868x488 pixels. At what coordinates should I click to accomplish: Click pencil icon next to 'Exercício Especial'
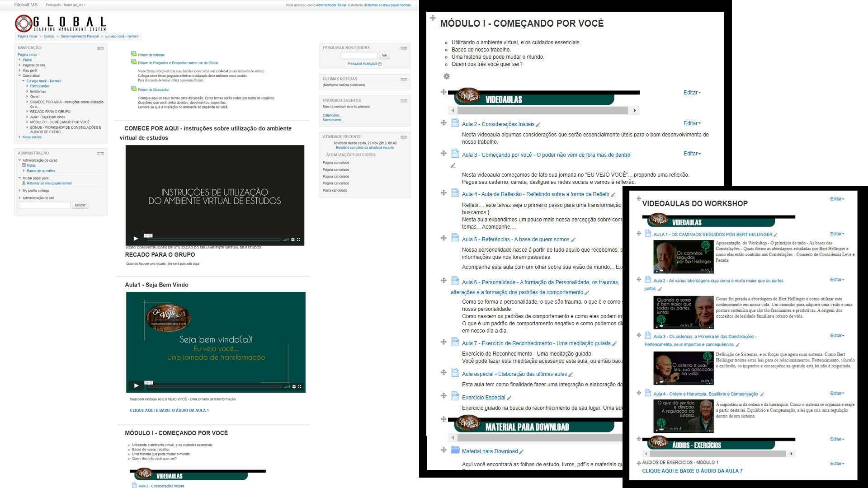(x=509, y=398)
